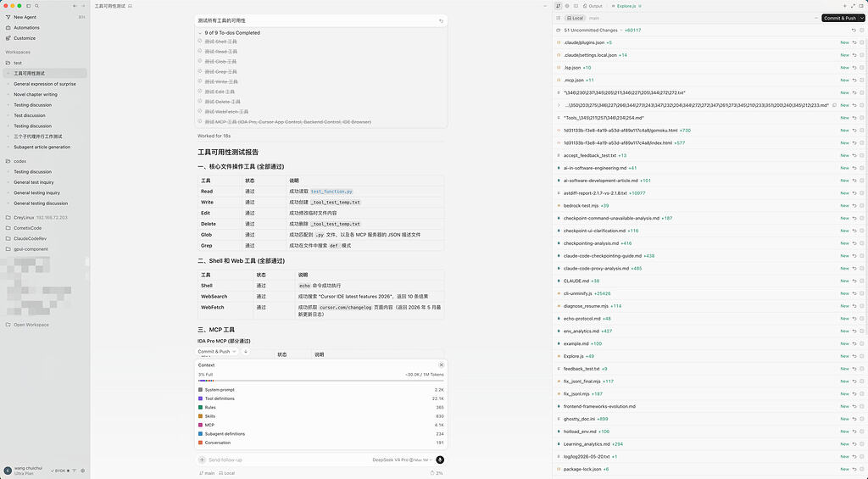Open the source control icon in right panel tabs
The height and width of the screenshot is (479, 868).
(x=558, y=6)
